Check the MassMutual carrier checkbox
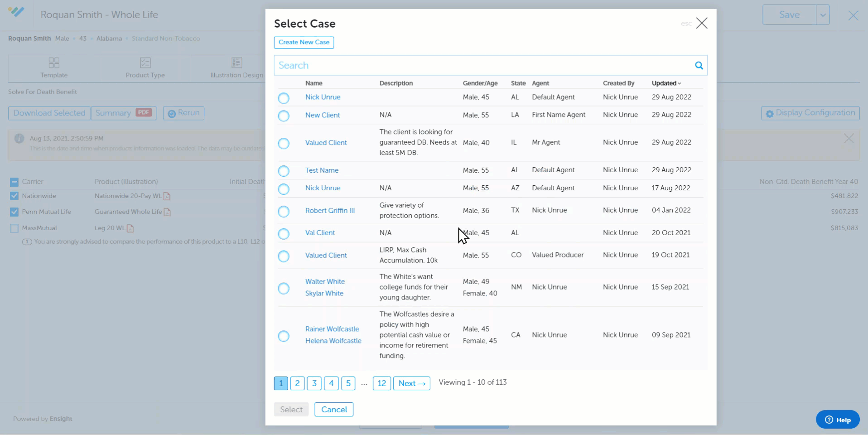Image resolution: width=868 pixels, height=435 pixels. (x=14, y=228)
